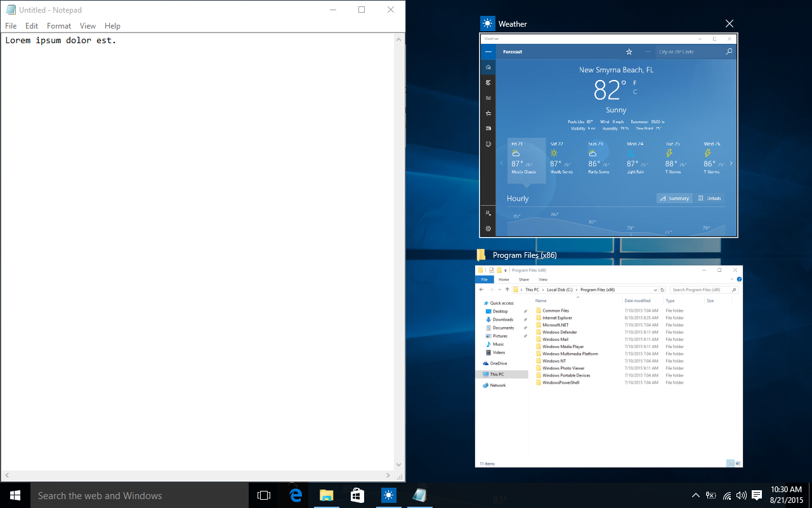This screenshot has height=508, width=812.
Task: Open the Help menu in Notepad
Action: pos(112,26)
